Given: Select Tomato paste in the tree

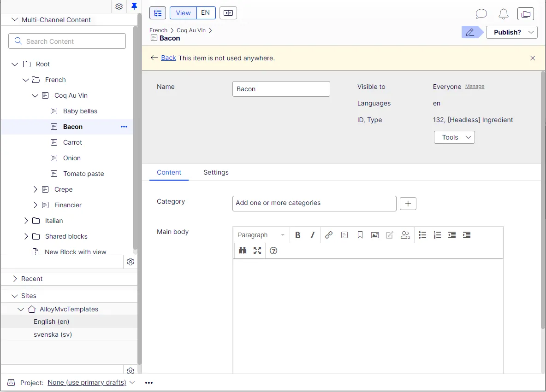Looking at the screenshot, I should 83,174.
